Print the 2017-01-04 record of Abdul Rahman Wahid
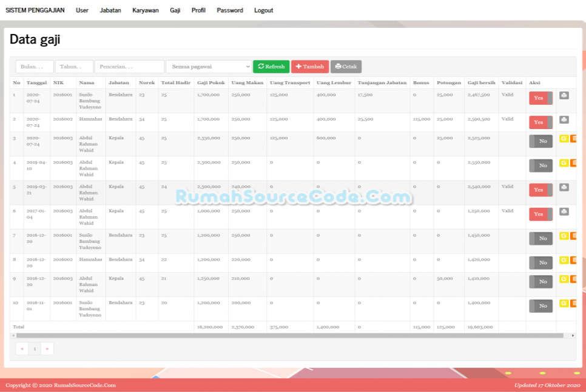586x392 pixels. pos(564,213)
